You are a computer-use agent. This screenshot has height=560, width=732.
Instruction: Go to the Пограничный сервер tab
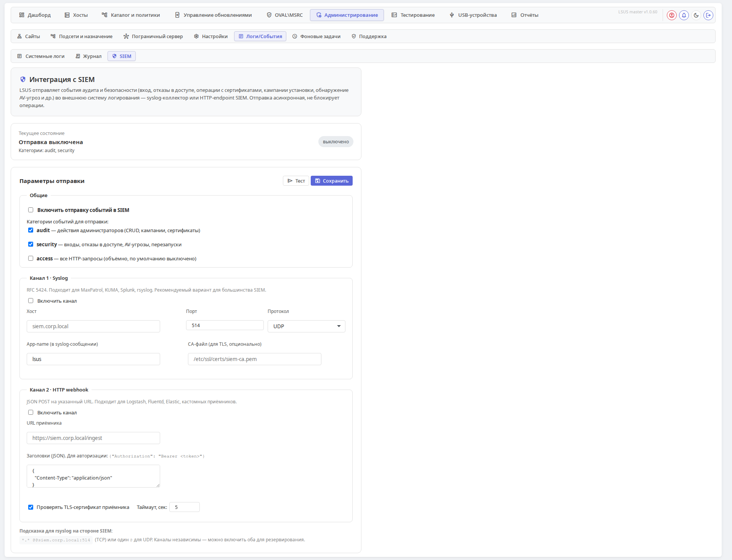[153, 37]
